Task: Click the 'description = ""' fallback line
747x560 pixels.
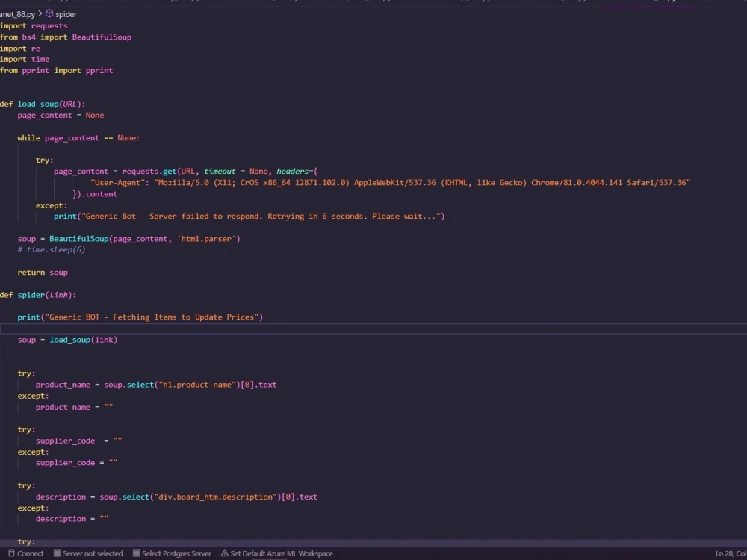Action: pos(72,519)
